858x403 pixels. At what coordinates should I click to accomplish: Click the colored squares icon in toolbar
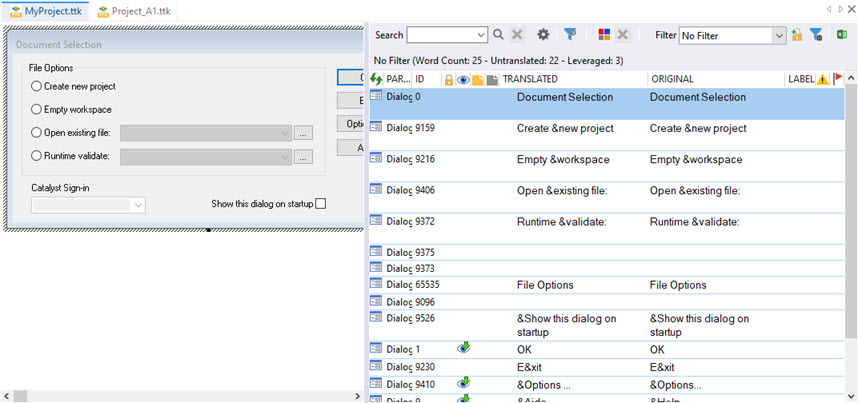pyautogui.click(x=603, y=35)
